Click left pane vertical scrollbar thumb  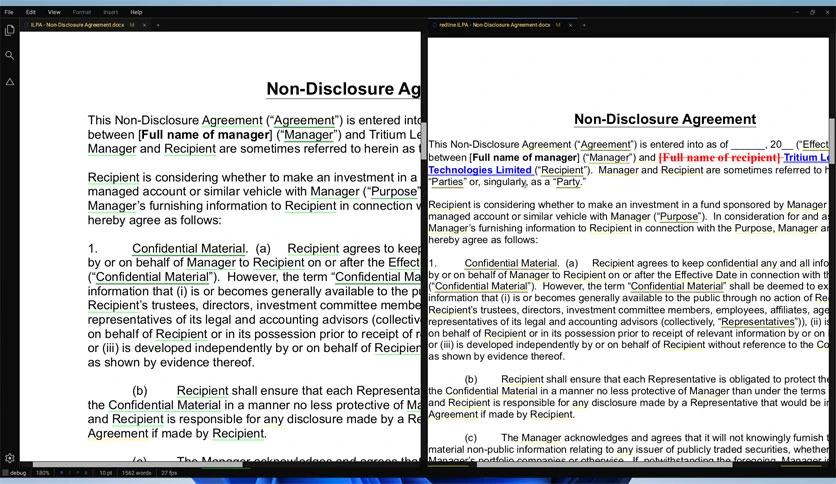click(x=424, y=140)
